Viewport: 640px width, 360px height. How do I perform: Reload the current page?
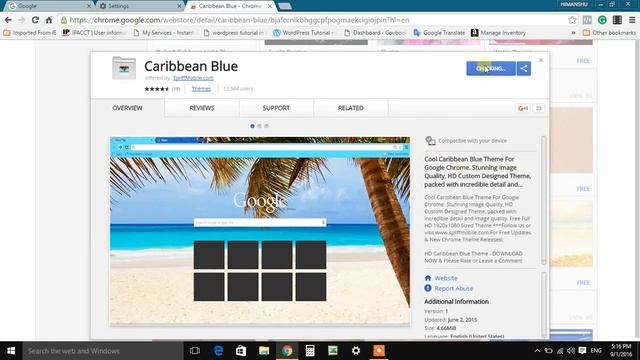point(36,20)
